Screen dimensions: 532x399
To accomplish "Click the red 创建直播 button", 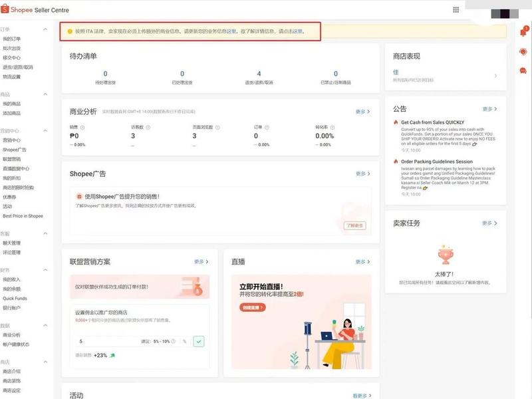I will tap(253, 307).
